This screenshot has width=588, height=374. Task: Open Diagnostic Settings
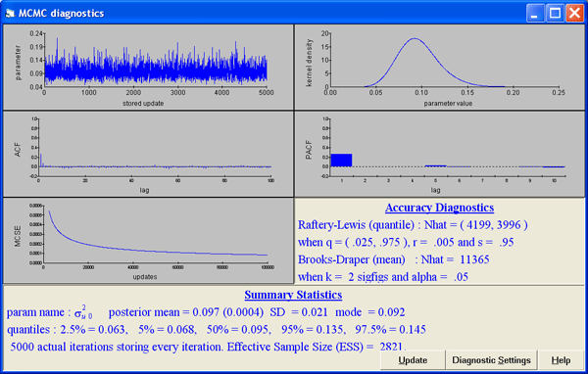[491, 360]
